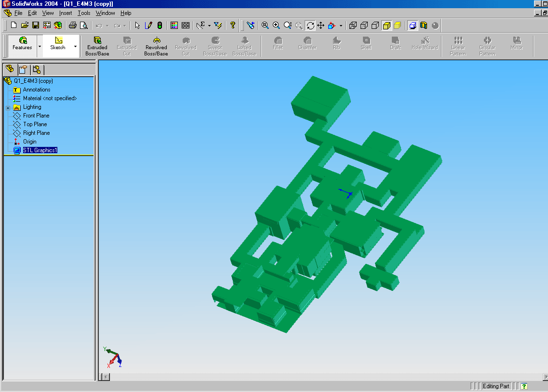This screenshot has height=392, width=548.
Task: Click the Print icon
Action: click(x=72, y=25)
